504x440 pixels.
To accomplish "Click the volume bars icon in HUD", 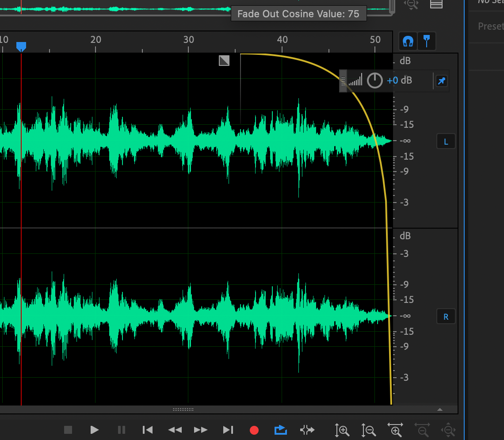I will (x=355, y=80).
